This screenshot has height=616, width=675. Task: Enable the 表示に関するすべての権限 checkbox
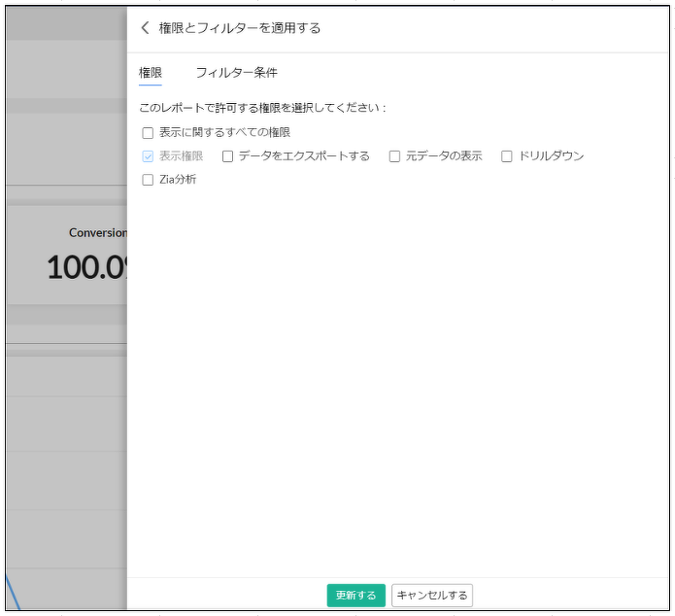[148, 133]
